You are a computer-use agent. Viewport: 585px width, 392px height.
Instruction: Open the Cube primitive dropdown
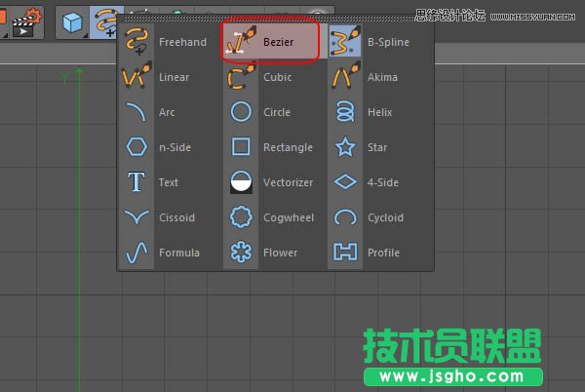click(x=72, y=20)
